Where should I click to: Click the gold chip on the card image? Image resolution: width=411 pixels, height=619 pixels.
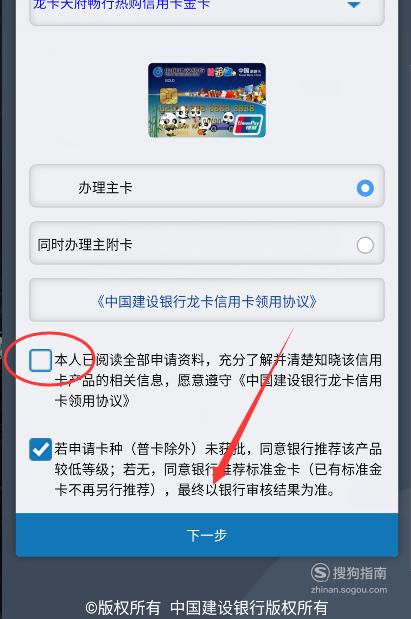tap(167, 95)
